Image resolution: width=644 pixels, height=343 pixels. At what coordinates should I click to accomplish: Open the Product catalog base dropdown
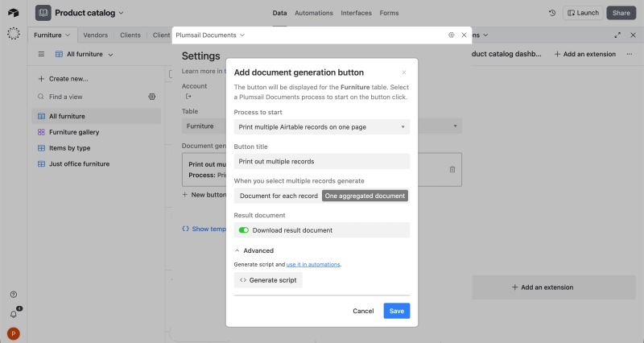pos(122,13)
